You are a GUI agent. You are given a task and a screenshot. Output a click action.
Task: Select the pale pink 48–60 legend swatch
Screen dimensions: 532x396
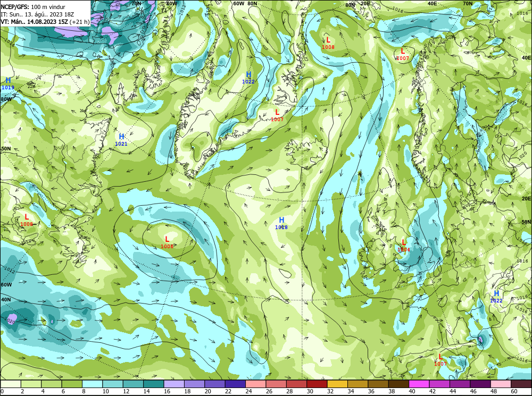pos(501,384)
